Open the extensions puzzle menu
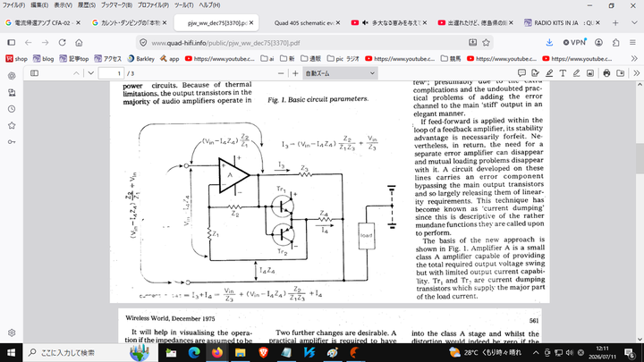The image size is (644, 362). coord(615,43)
